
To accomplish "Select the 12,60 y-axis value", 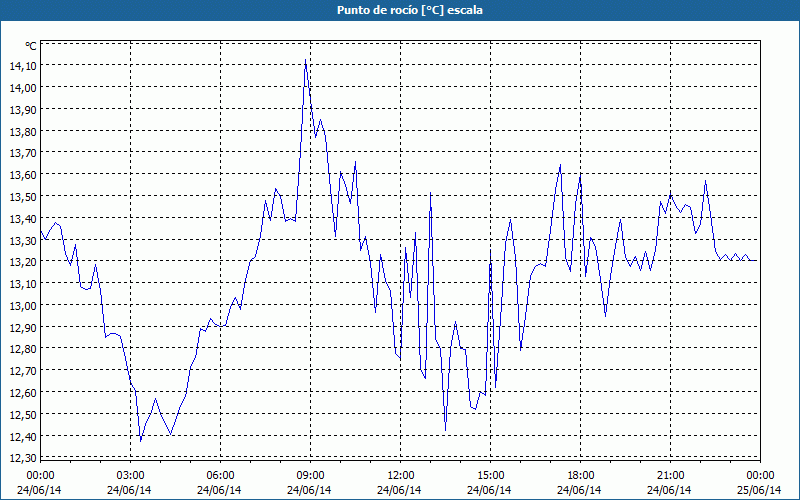I will pos(23,393).
